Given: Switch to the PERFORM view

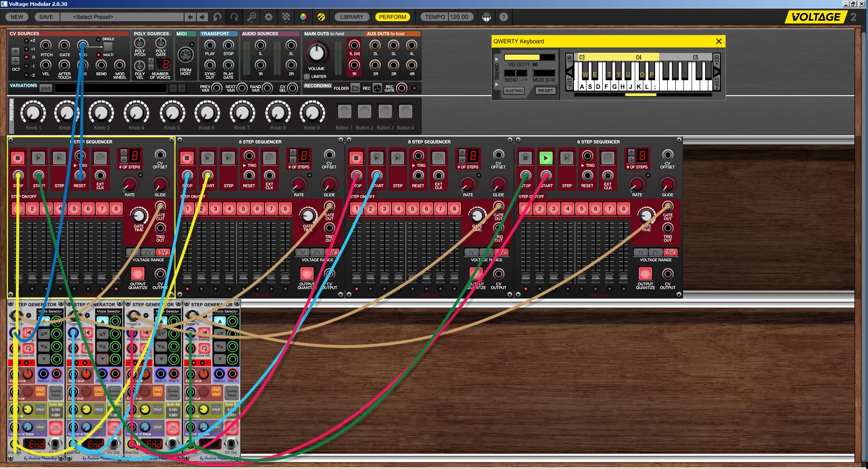Looking at the screenshot, I should (392, 17).
